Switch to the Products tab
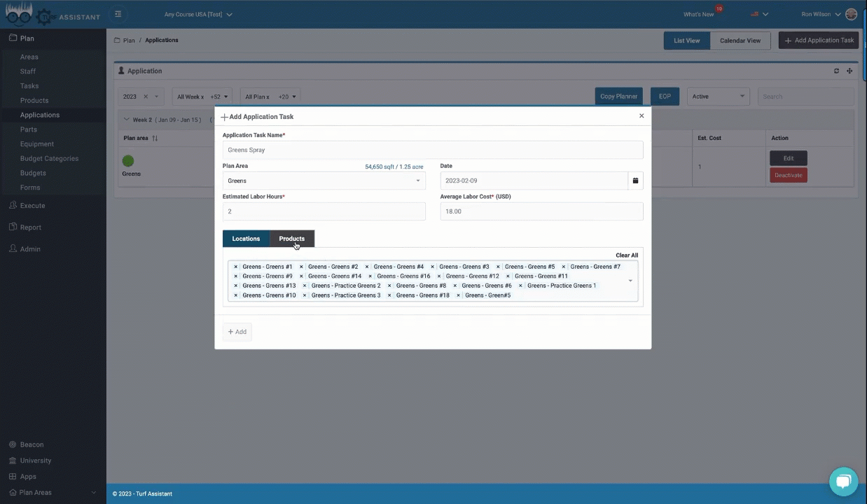This screenshot has width=867, height=504. 291,239
